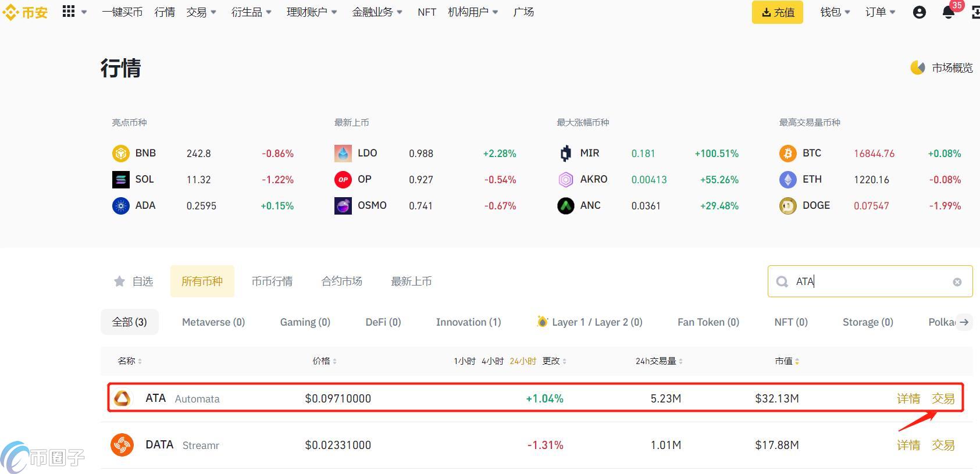Select the AKRO coin icon
Image resolution: width=980 pixels, height=474 pixels.
tap(565, 180)
